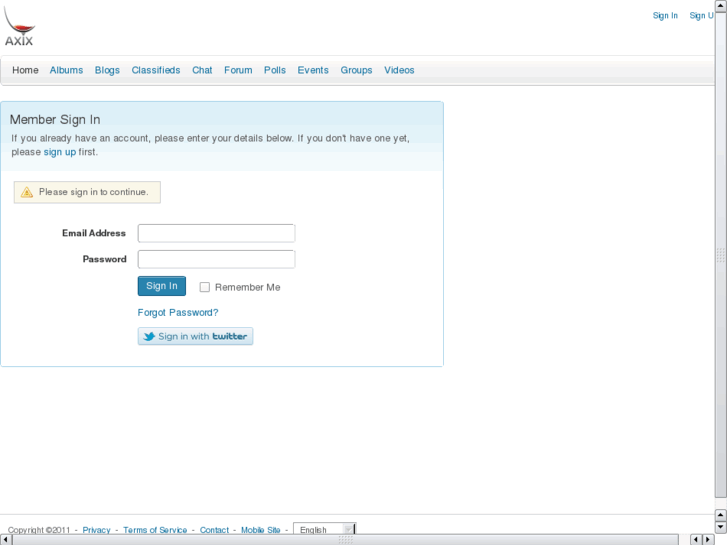Open the Chat page

202,70
